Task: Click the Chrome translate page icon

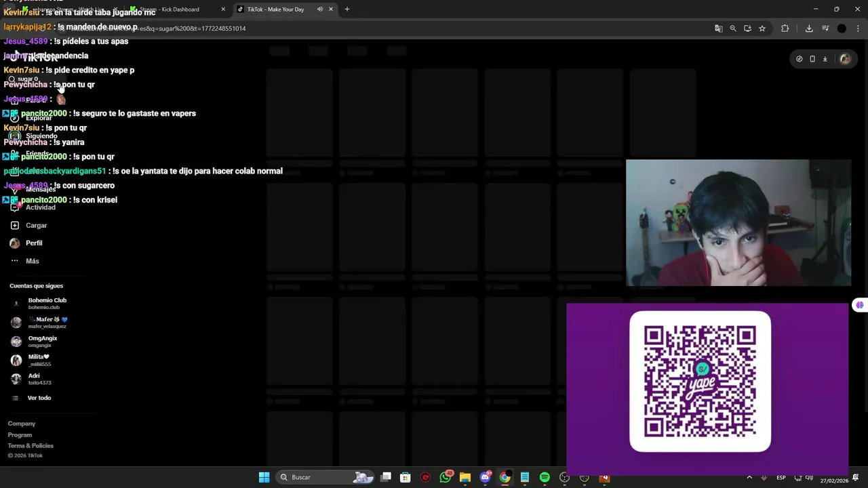Action: coord(718,28)
